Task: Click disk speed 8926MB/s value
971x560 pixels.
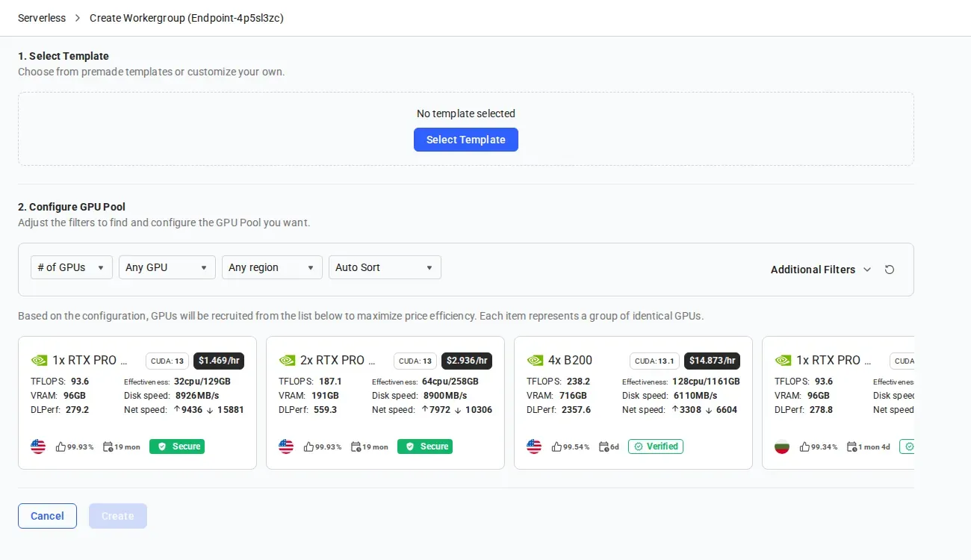Action: [x=197, y=395]
